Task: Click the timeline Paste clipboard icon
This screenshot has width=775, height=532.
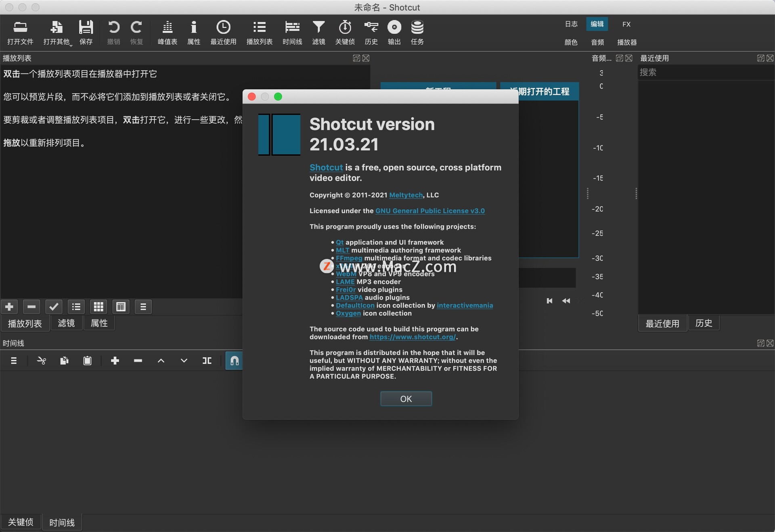Action: coord(87,361)
